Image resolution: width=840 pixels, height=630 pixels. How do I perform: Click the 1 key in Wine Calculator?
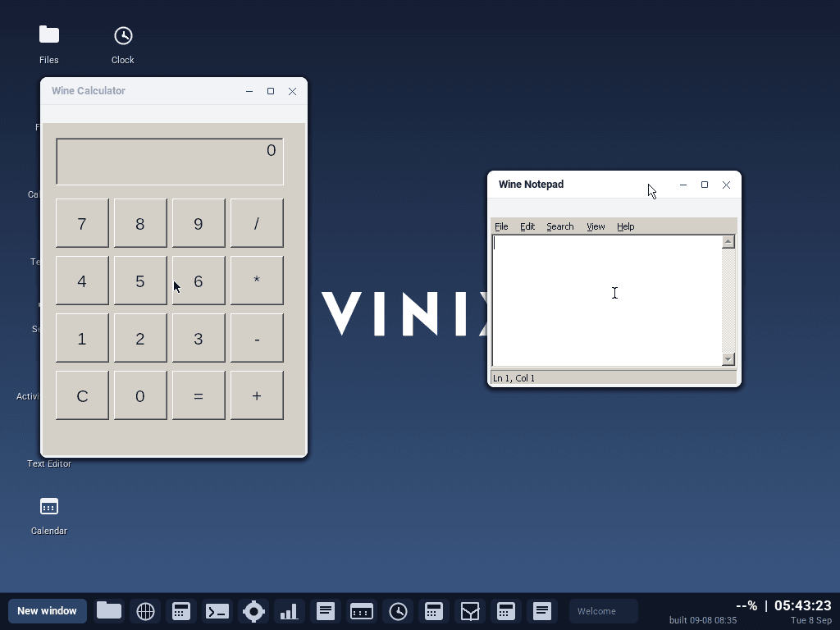(x=82, y=338)
